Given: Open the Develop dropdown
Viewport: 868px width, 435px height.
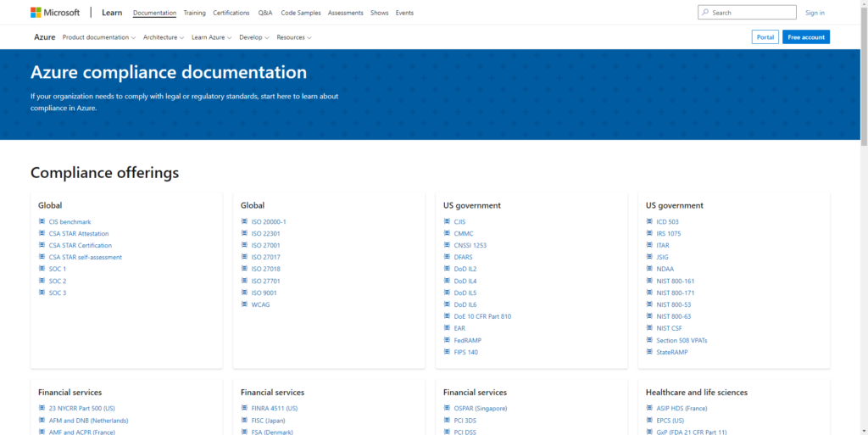Looking at the screenshot, I should tap(254, 37).
